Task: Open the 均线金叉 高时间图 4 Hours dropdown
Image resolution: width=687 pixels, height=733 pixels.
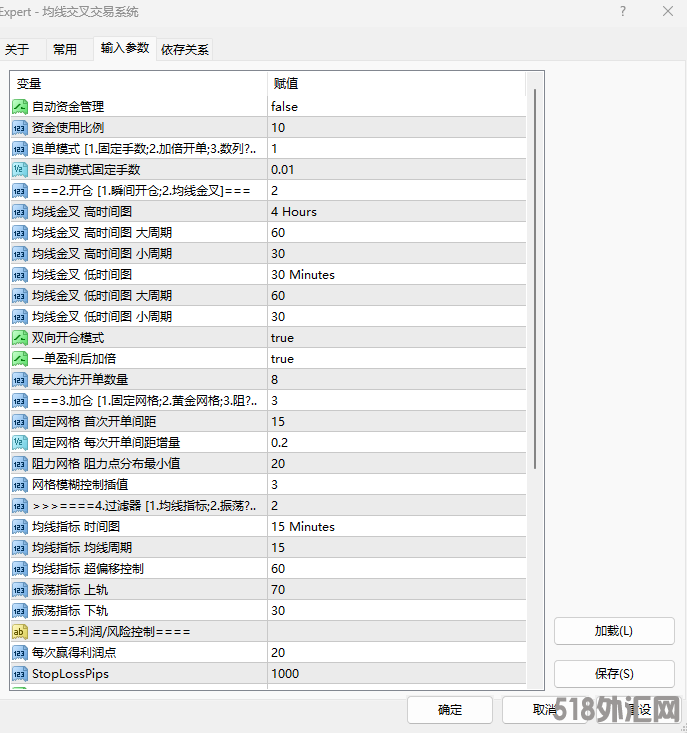Action: click(396, 211)
